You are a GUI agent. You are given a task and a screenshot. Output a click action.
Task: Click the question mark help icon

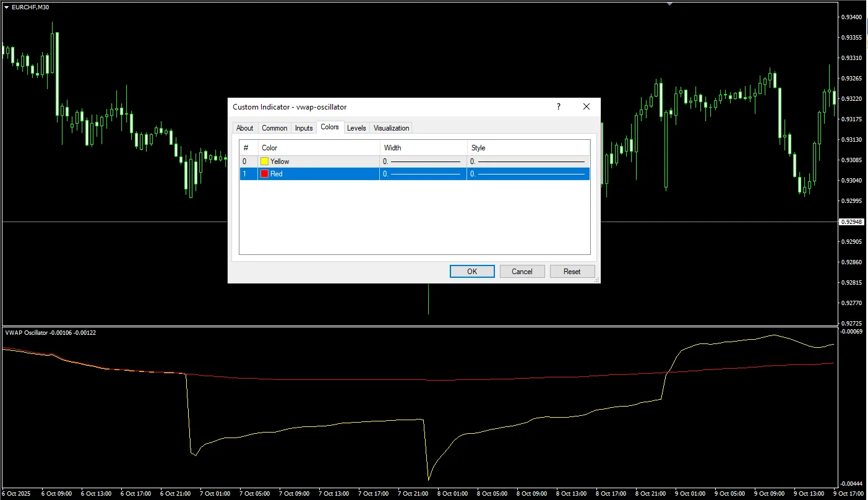(559, 107)
